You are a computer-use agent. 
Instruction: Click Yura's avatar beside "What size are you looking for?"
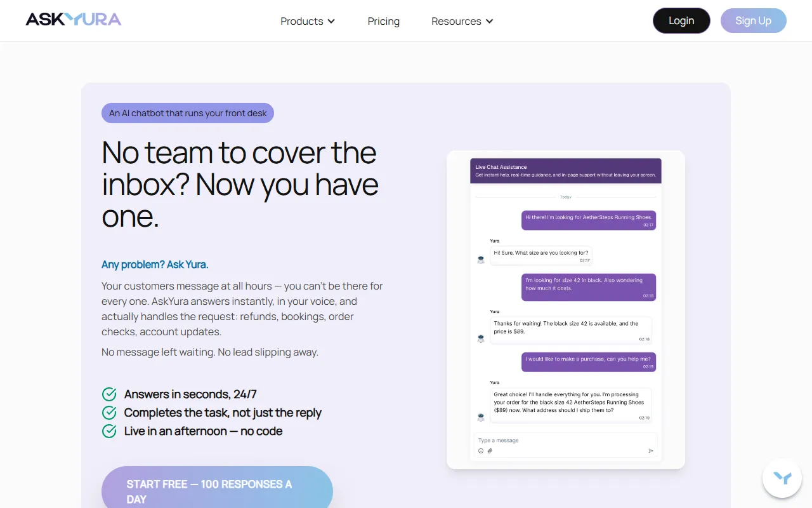pyautogui.click(x=481, y=259)
